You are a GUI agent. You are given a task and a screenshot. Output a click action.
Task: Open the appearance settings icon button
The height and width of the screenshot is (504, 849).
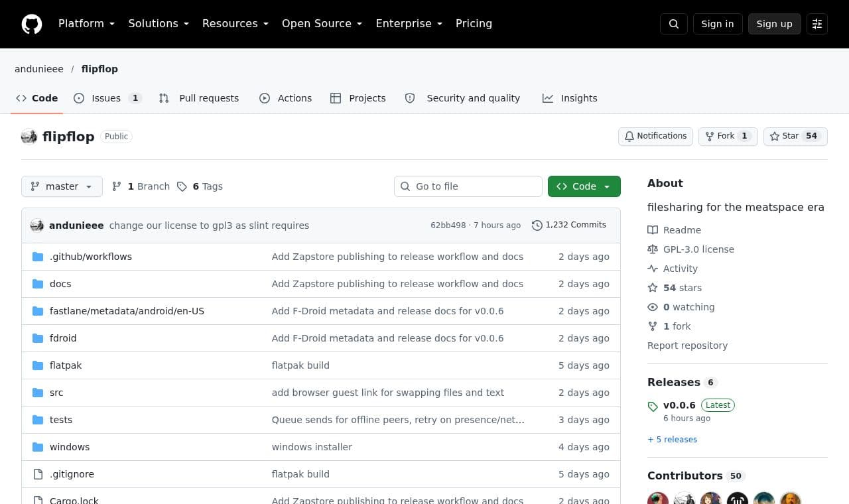pyautogui.click(x=817, y=24)
